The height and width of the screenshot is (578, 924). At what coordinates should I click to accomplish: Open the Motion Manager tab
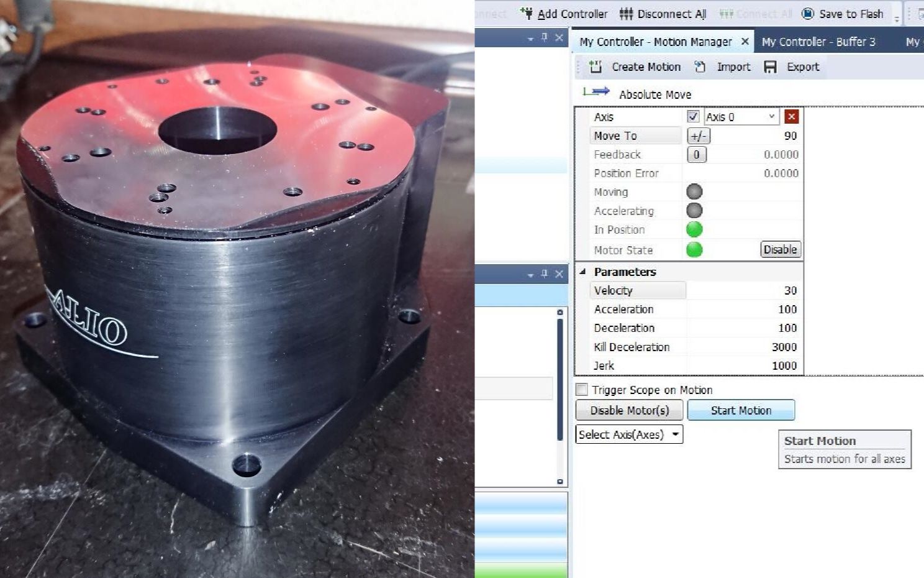(x=655, y=42)
